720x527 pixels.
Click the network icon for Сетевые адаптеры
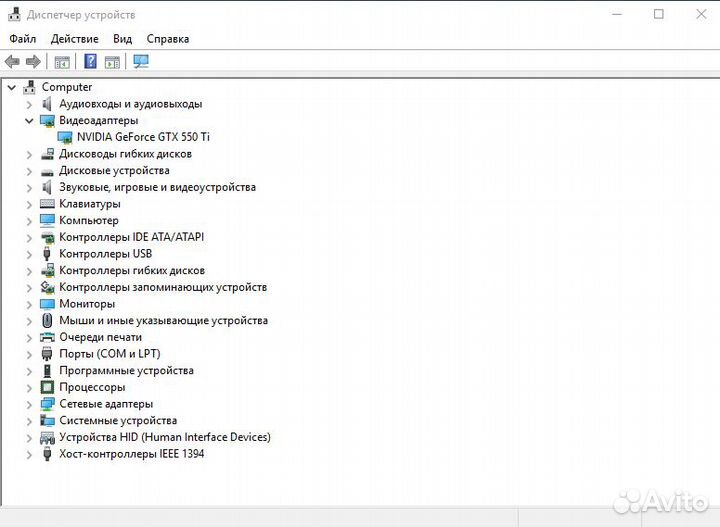click(x=47, y=404)
